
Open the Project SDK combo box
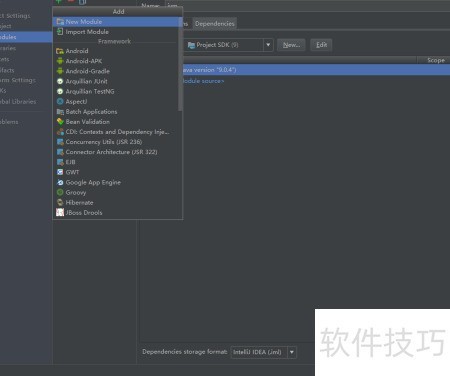228,45
